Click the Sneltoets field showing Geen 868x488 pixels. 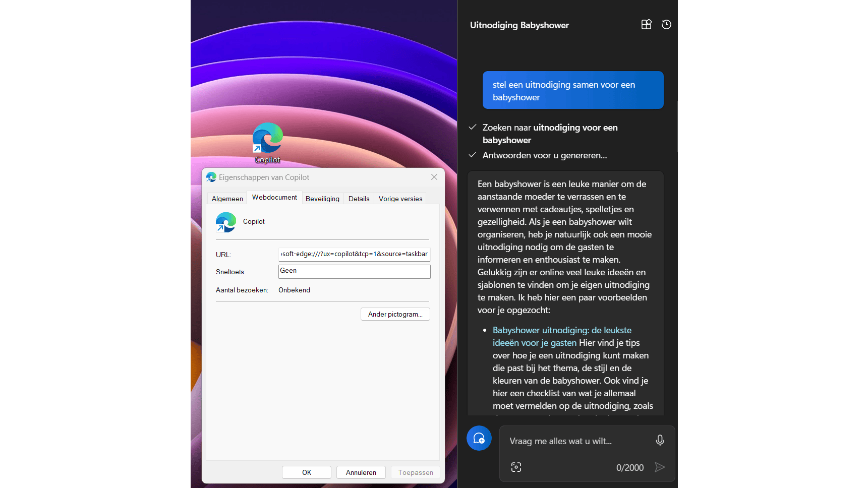[355, 271]
